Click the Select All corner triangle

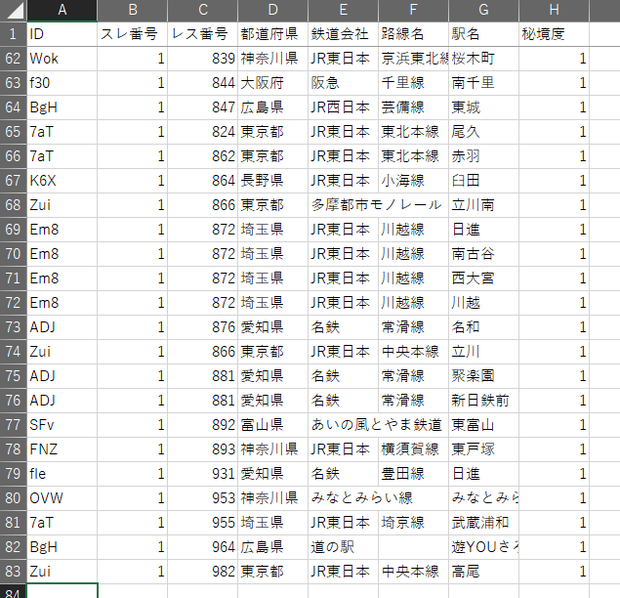pyautogui.click(x=13, y=10)
